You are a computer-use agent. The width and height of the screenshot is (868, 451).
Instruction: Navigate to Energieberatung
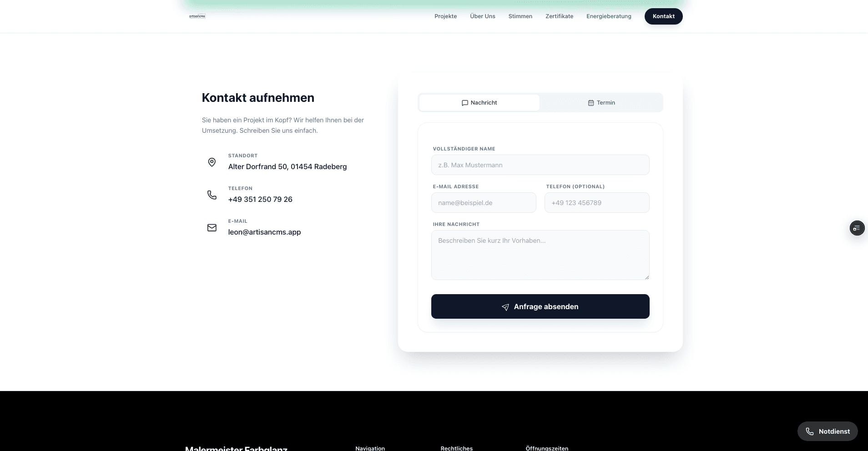tap(609, 16)
